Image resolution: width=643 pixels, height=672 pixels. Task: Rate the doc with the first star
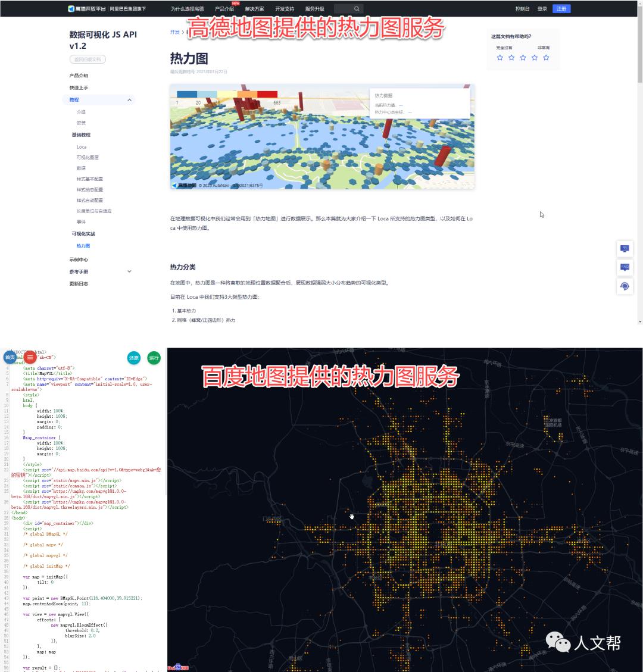[500, 58]
